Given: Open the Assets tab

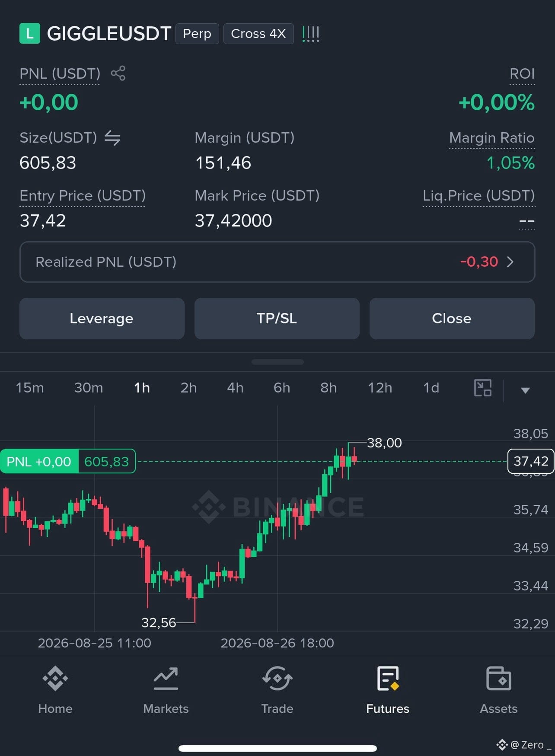Looking at the screenshot, I should coord(499,690).
